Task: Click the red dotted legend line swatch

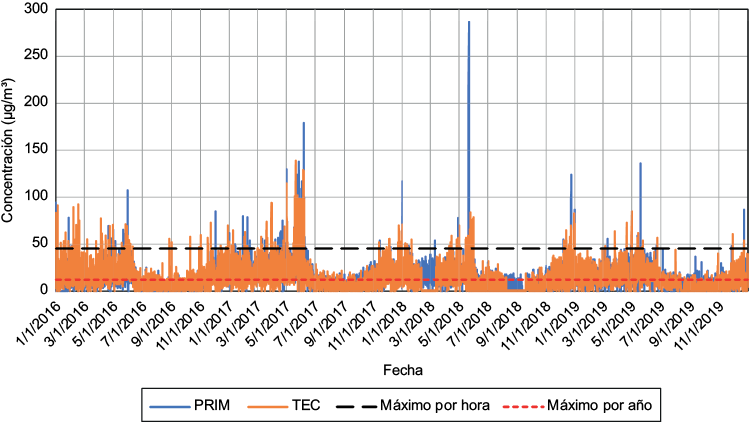Action: (x=523, y=407)
